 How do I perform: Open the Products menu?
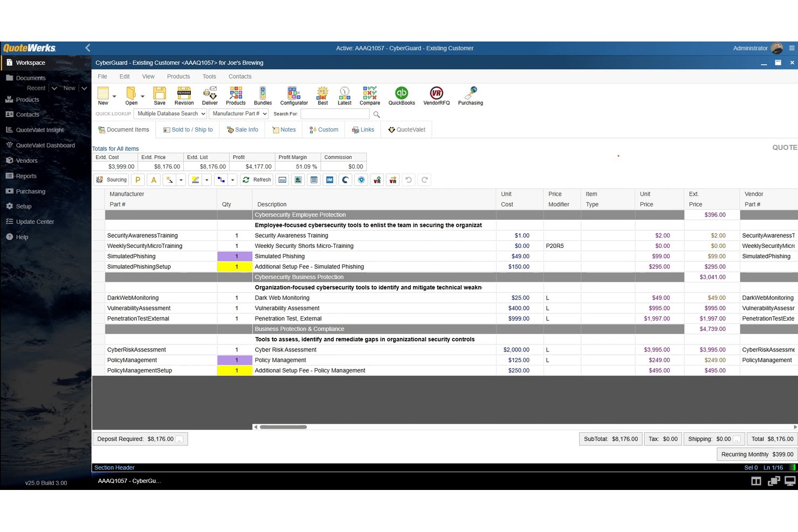pyautogui.click(x=178, y=77)
